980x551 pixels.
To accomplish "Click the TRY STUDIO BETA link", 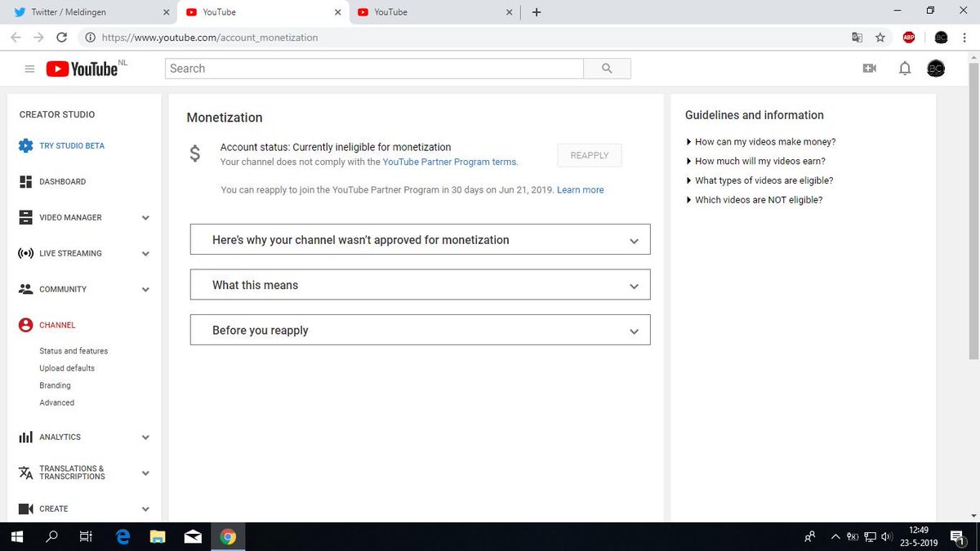I will (72, 146).
